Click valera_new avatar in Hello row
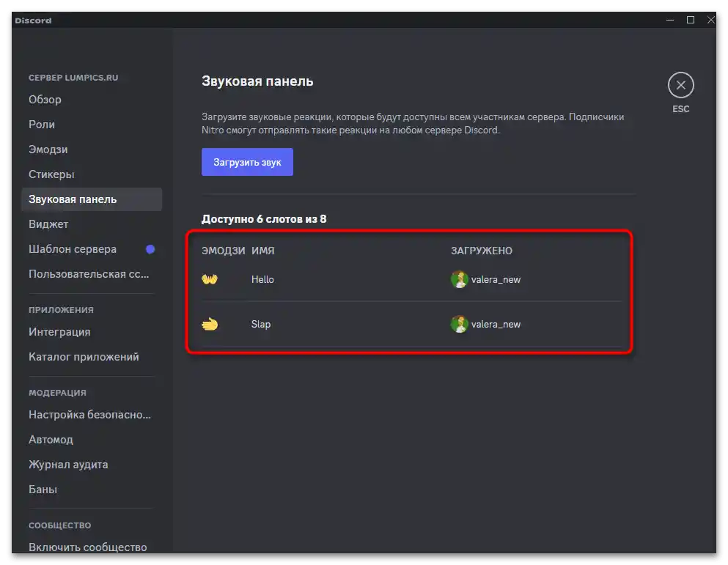The image size is (728, 565). (x=460, y=279)
